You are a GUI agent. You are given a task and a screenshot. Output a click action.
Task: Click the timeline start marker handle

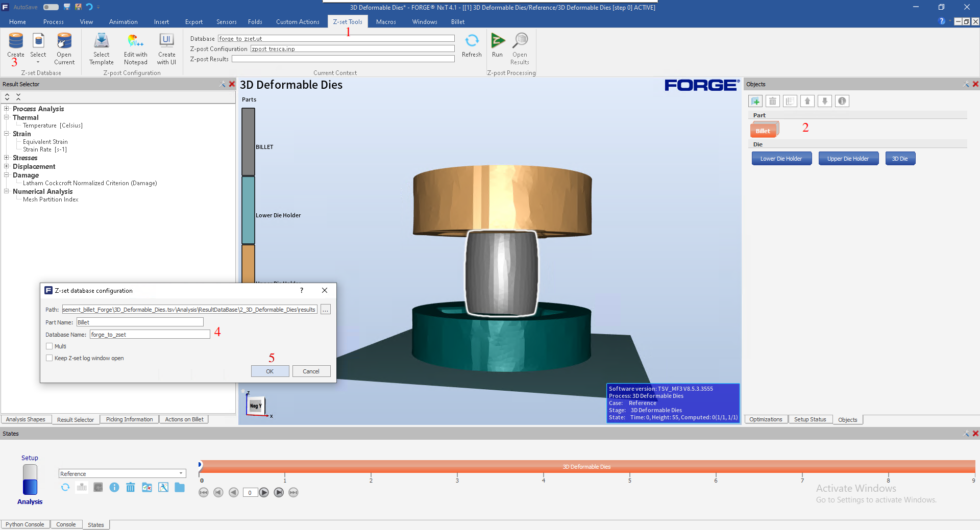[200, 465]
